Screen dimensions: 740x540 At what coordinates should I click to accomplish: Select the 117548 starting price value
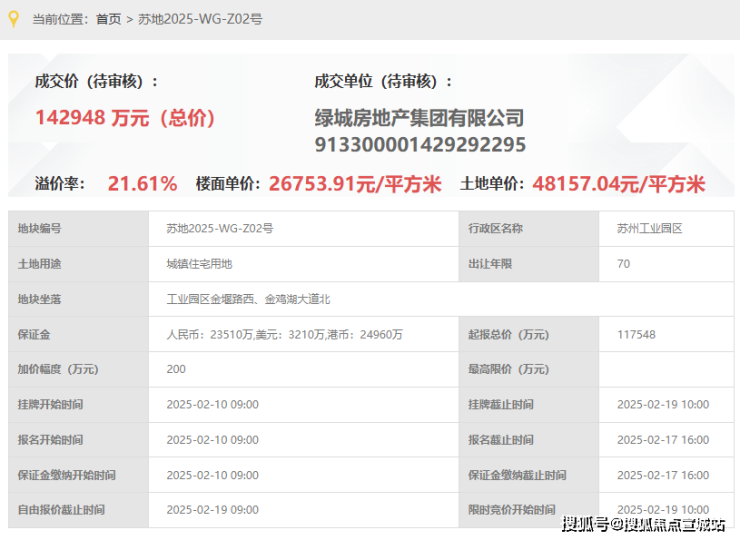[636, 335]
